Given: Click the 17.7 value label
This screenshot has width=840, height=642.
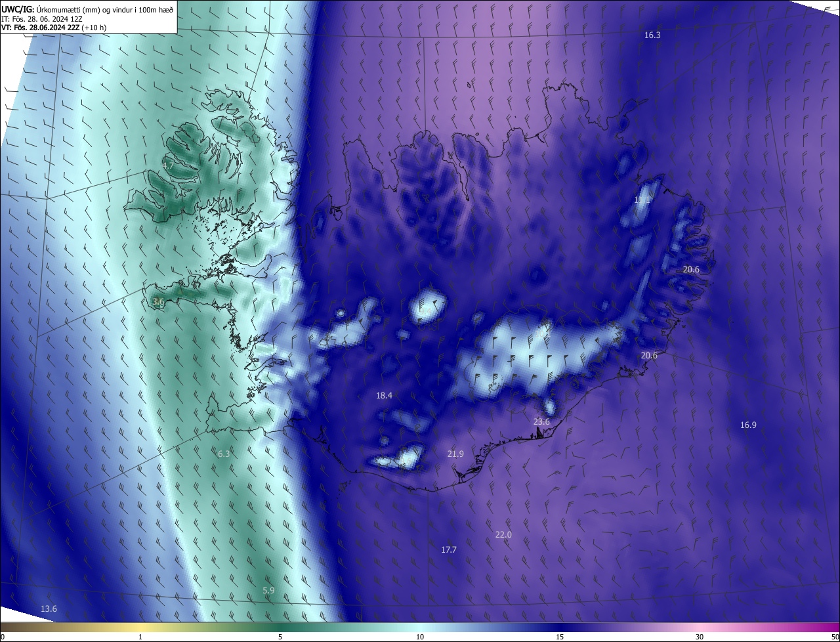Looking at the screenshot, I should (449, 550).
